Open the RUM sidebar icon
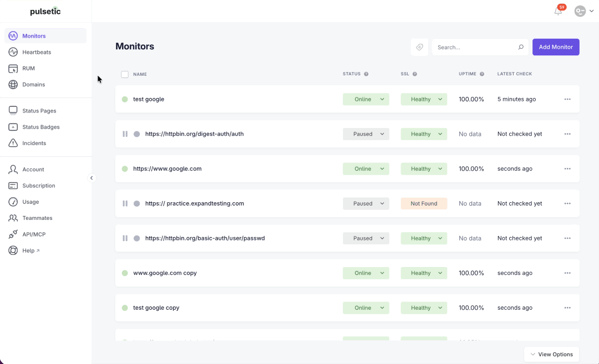Viewport: 599px width, 364px height. point(13,68)
